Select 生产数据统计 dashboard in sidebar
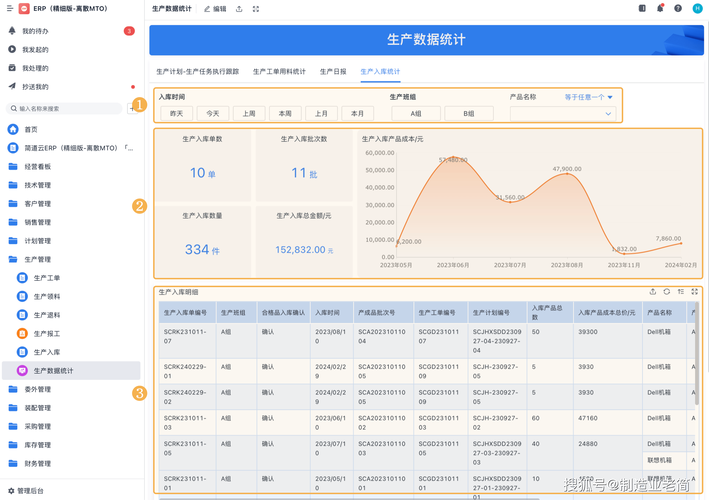 click(x=71, y=371)
